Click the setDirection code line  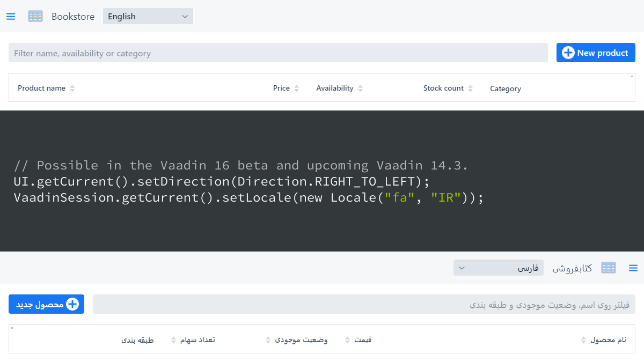tap(222, 181)
